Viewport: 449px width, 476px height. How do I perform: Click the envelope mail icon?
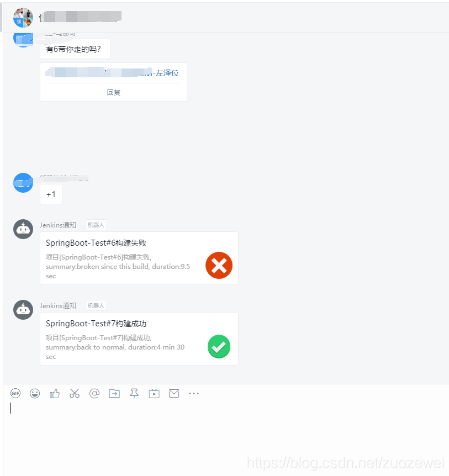(x=174, y=393)
